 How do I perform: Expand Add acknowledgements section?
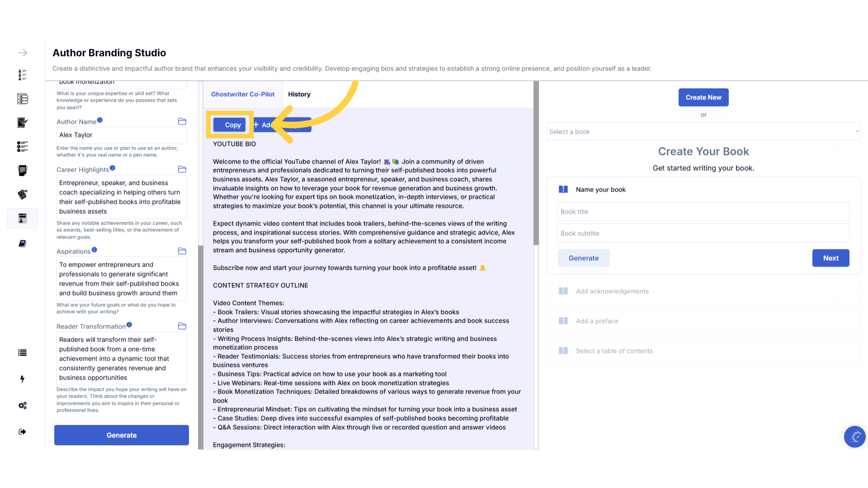(x=612, y=291)
